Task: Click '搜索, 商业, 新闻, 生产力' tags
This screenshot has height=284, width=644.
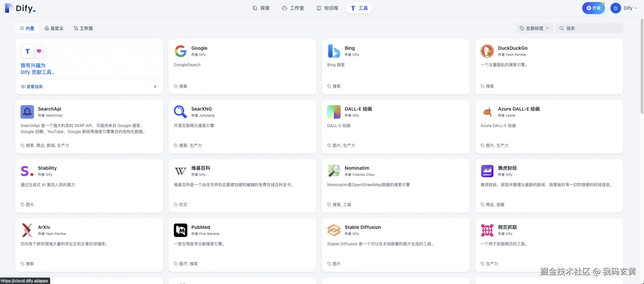Action: click(47, 146)
